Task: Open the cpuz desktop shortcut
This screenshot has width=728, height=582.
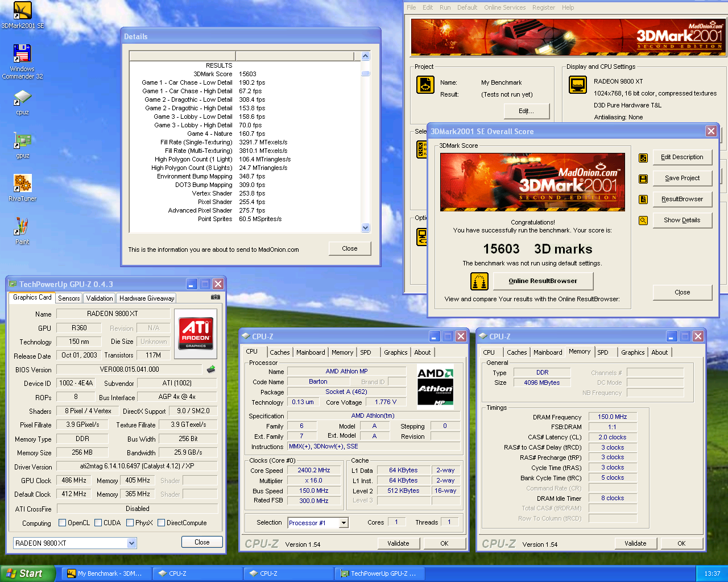Action: [22, 102]
